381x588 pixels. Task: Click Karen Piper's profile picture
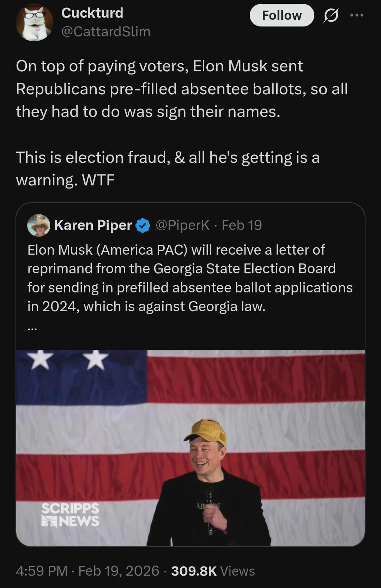(39, 225)
